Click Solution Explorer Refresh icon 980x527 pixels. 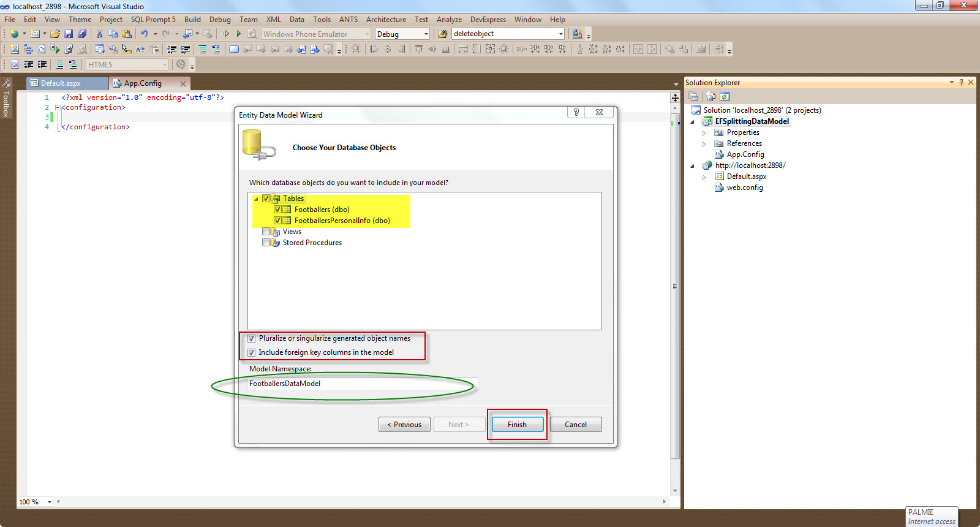725,96
